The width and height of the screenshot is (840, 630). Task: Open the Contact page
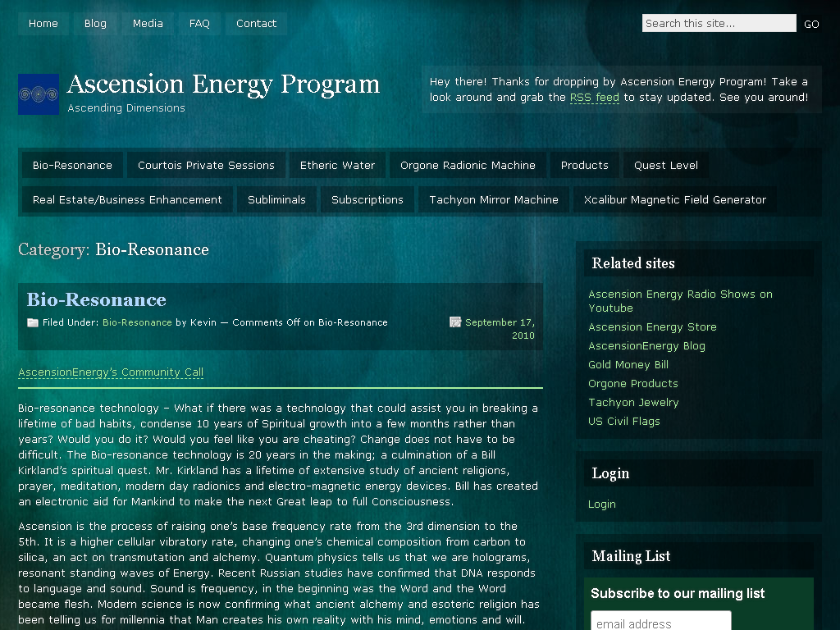pyautogui.click(x=256, y=24)
